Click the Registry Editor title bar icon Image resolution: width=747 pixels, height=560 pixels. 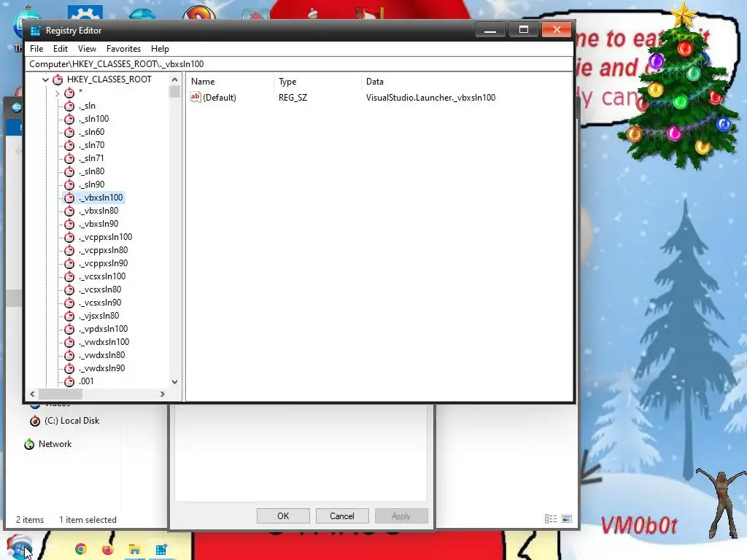tap(35, 31)
